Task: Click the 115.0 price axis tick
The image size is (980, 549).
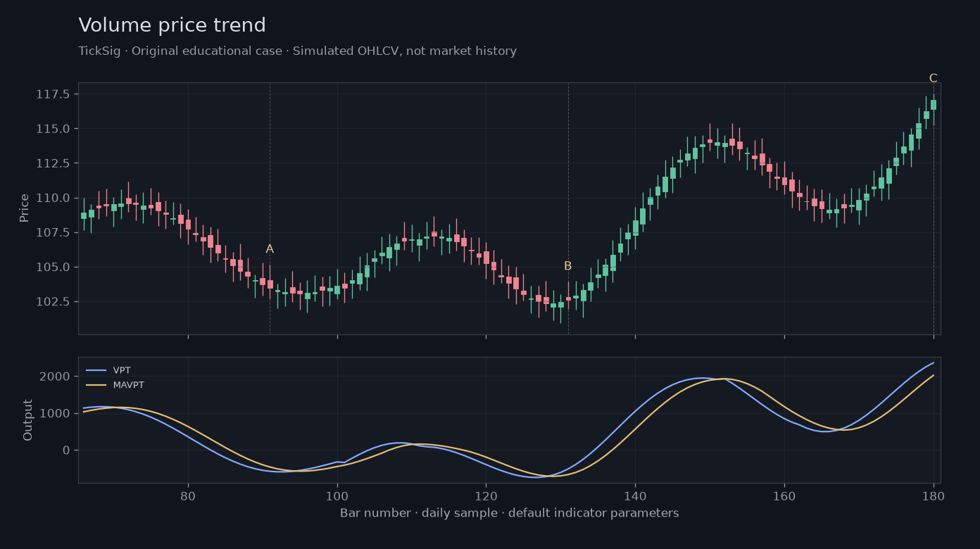Action: click(54, 129)
